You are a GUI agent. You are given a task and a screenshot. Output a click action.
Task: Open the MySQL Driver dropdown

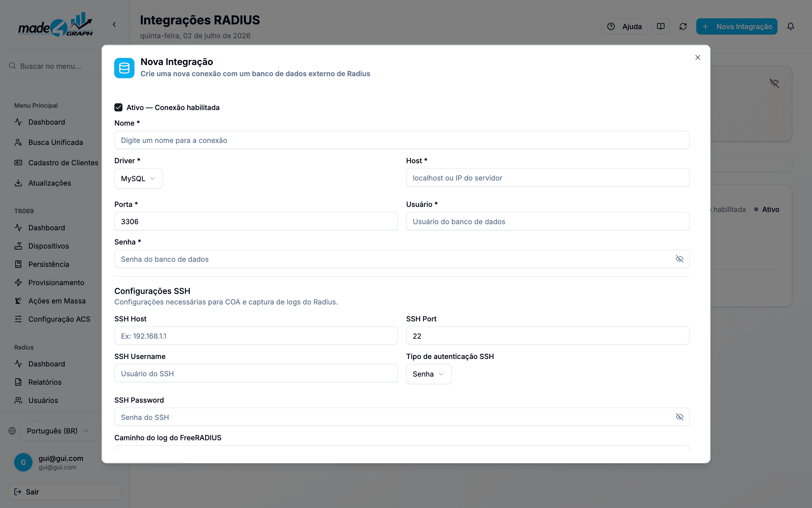(138, 178)
